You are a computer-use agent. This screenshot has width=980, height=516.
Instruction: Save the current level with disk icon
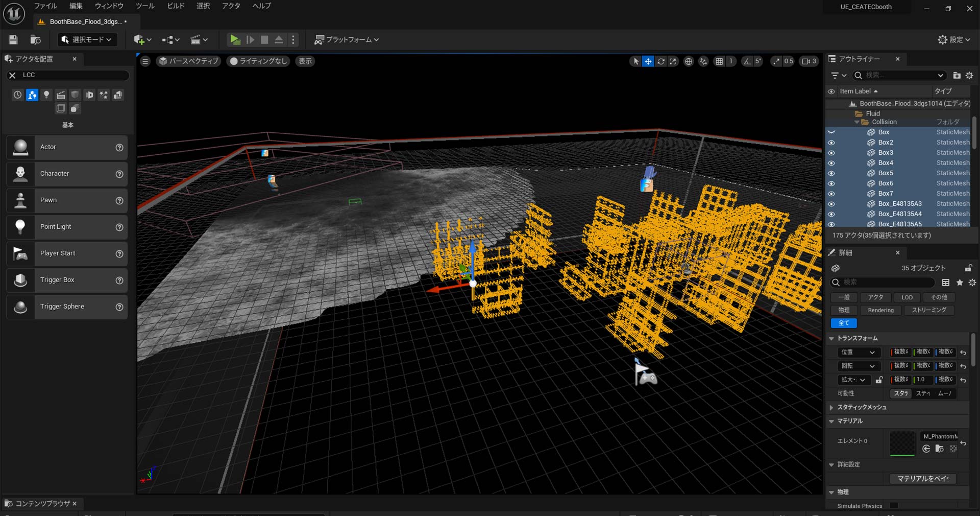(13, 40)
